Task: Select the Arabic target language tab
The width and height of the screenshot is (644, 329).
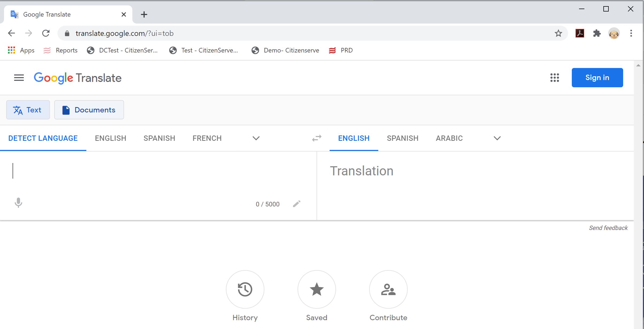Action: (x=449, y=138)
